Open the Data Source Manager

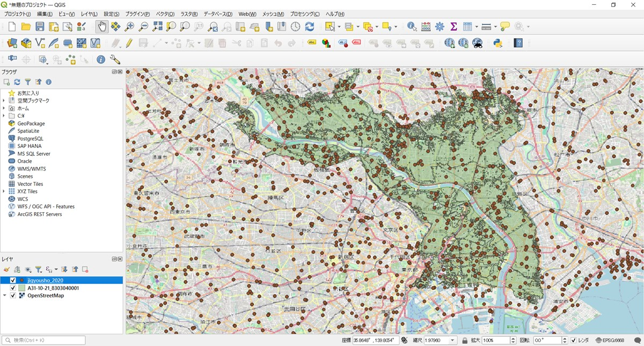pyautogui.click(x=12, y=43)
